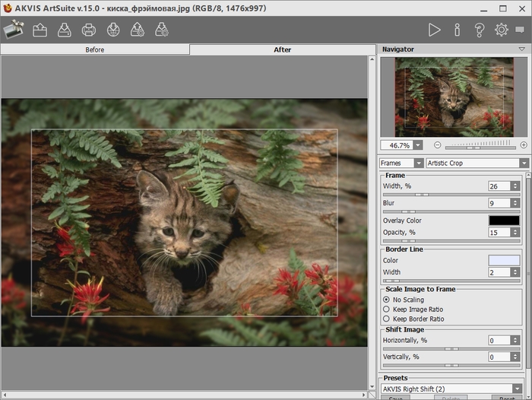Image resolution: width=532 pixels, height=400 pixels.
Task: Zoom in with the plus icon in Navigator
Action: (x=524, y=145)
